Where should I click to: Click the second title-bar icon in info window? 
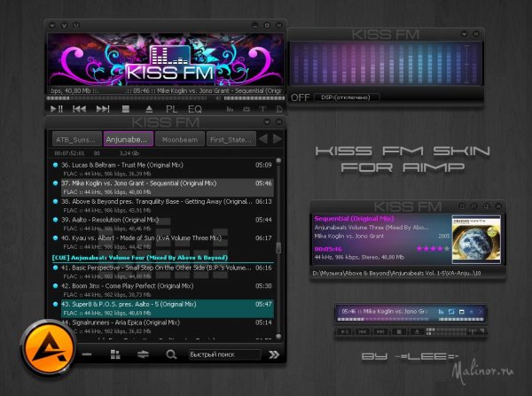point(474,206)
